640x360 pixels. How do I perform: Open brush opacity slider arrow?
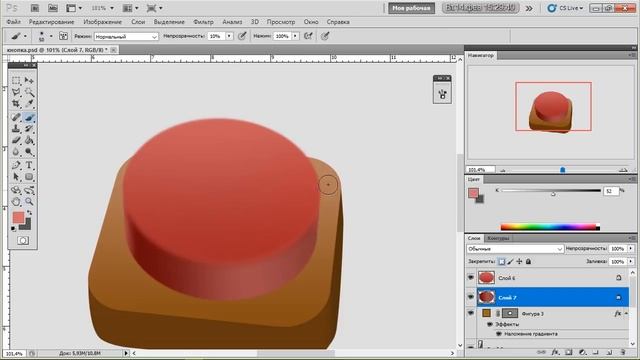(229, 36)
